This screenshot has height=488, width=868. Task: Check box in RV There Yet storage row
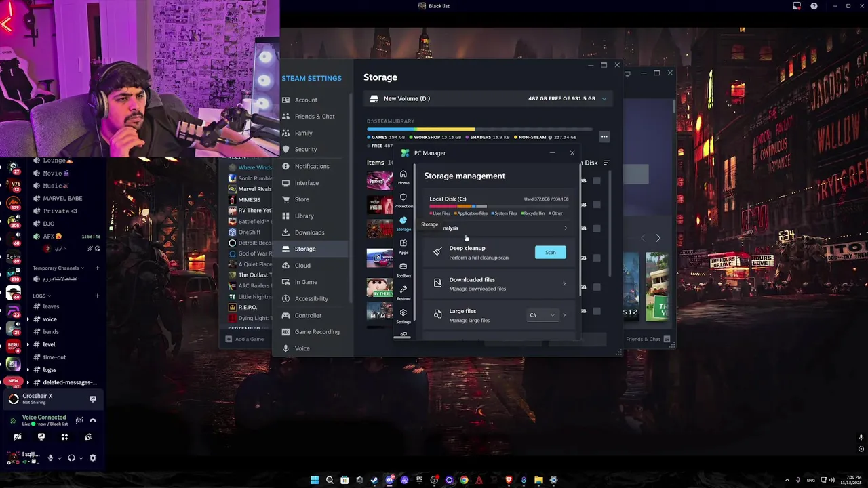[x=597, y=287]
